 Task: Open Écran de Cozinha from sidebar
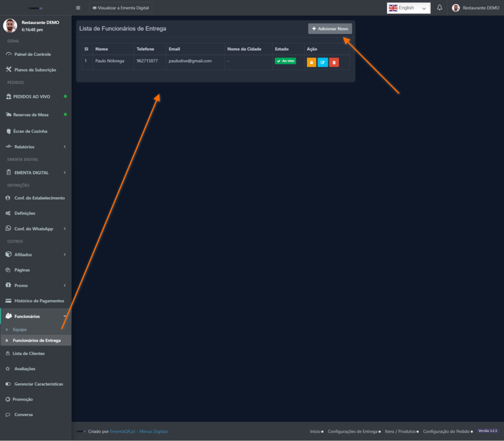pos(31,132)
